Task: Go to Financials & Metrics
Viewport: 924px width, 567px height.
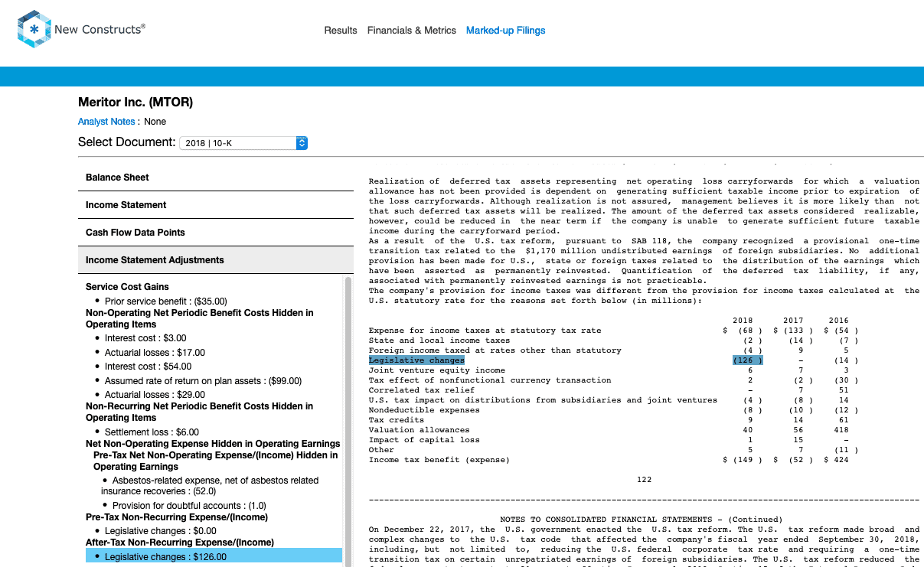Action: pos(412,31)
